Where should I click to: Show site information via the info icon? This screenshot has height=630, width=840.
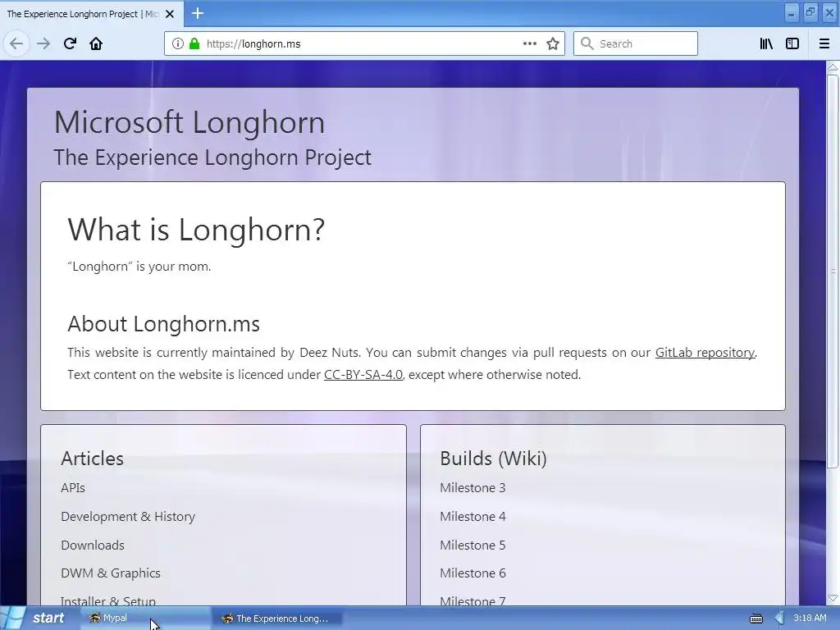point(178,43)
